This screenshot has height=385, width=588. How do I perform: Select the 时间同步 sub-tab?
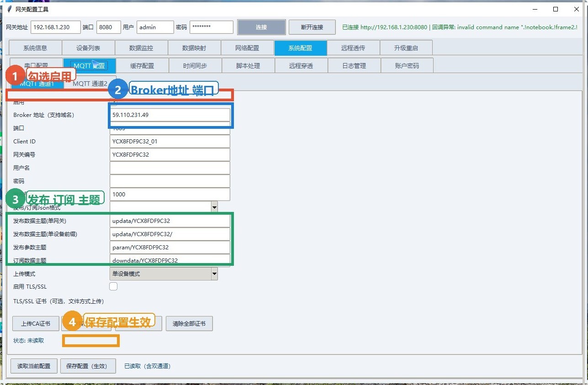point(195,65)
